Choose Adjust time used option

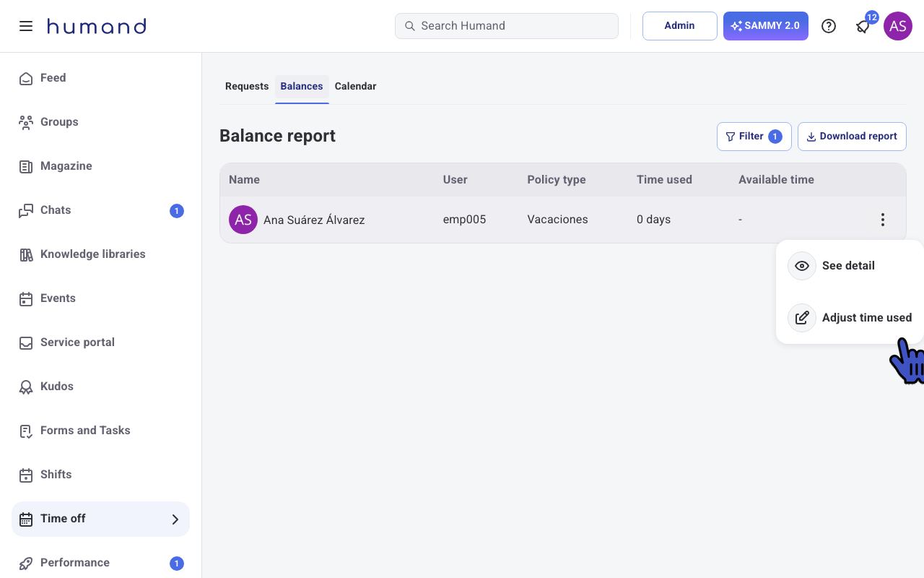pos(849,318)
